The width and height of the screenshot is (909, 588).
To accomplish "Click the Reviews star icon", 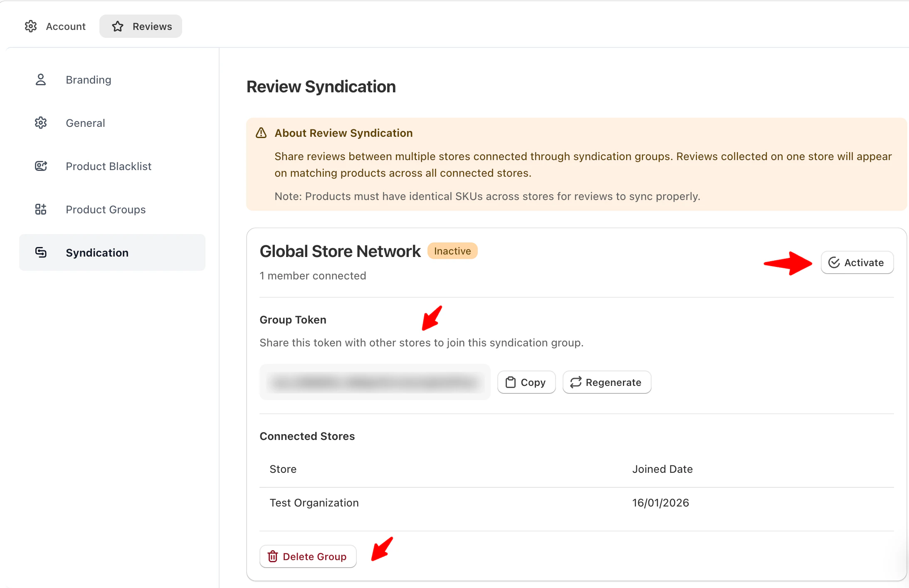I will [118, 26].
